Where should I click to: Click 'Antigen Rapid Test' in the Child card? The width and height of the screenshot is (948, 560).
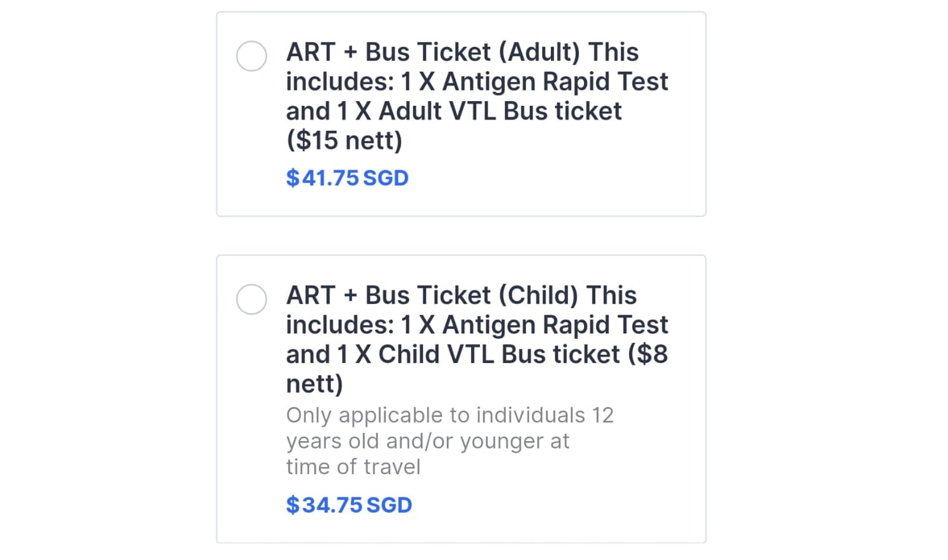coord(554,325)
